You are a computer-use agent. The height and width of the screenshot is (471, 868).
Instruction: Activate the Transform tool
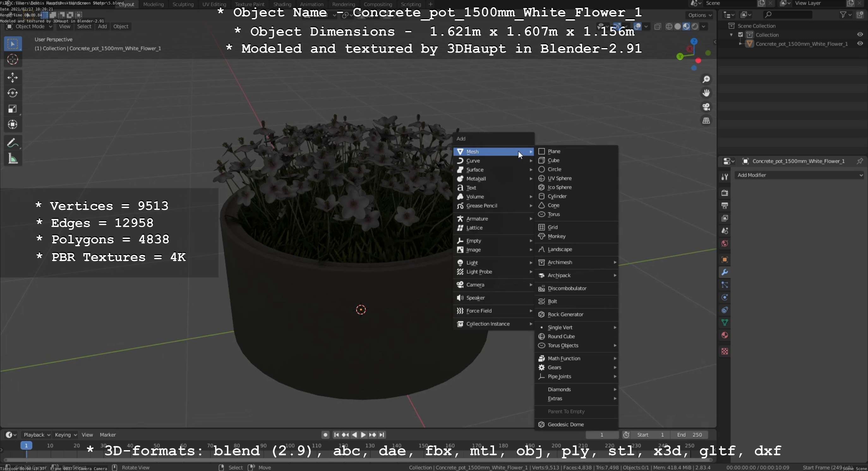coord(12,125)
